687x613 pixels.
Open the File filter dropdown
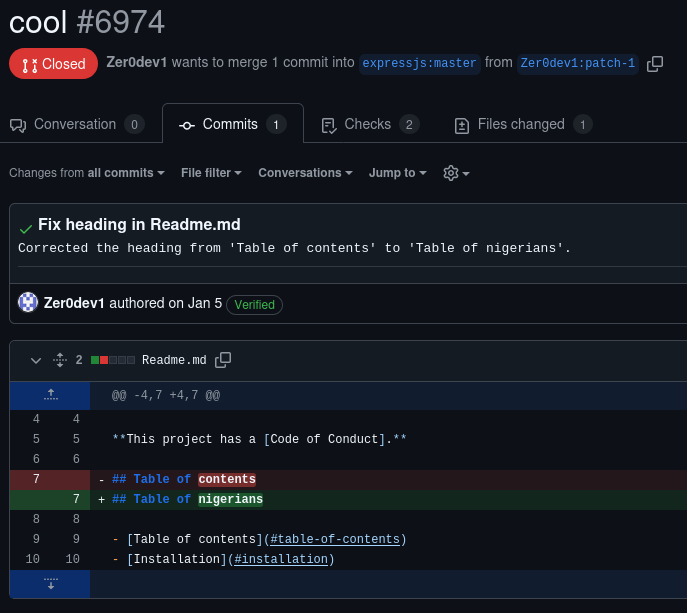coord(211,173)
